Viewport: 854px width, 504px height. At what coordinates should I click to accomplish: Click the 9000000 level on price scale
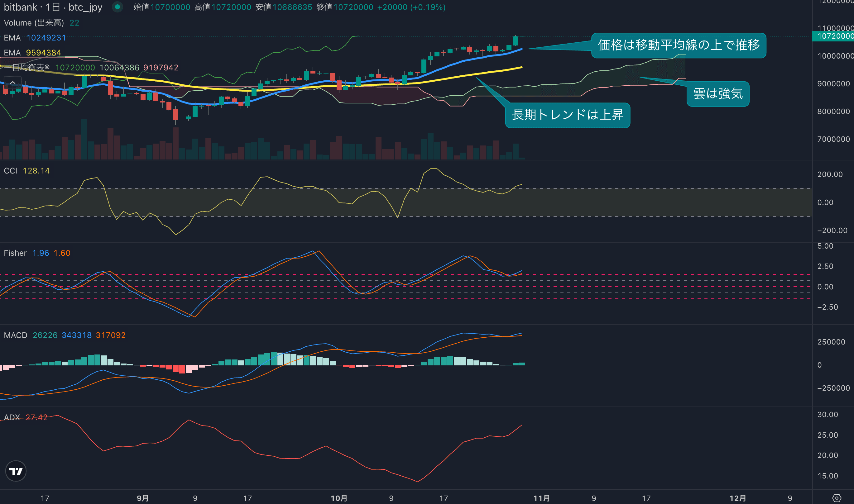(x=833, y=84)
